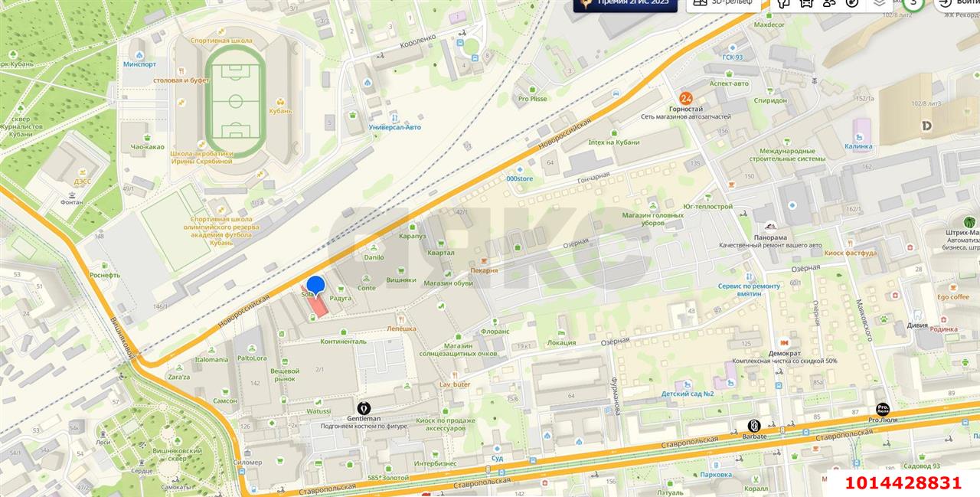Select the Калинка purple building icon
980x497 pixels.
[x=861, y=126]
